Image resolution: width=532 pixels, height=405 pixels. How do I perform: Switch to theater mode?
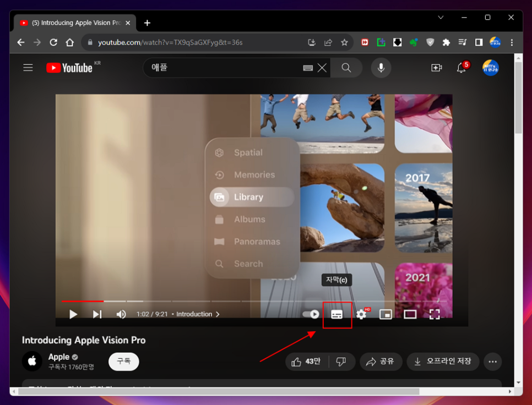pos(410,315)
